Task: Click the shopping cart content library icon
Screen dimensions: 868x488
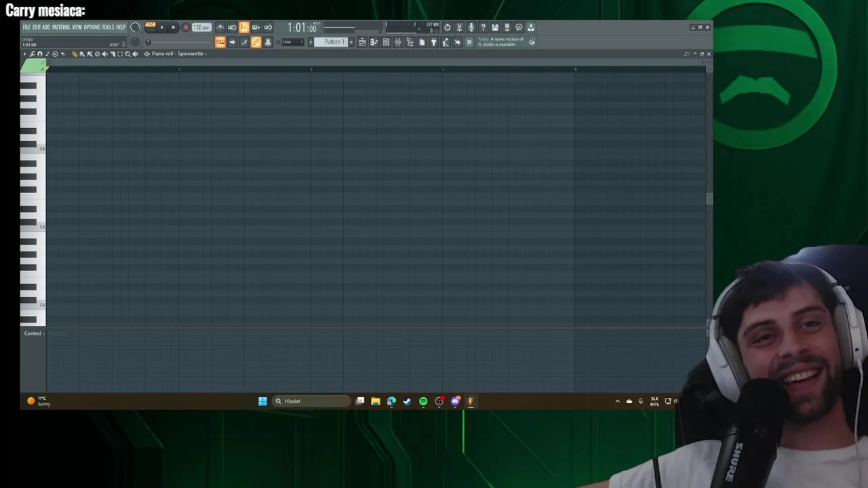Action: (469, 42)
